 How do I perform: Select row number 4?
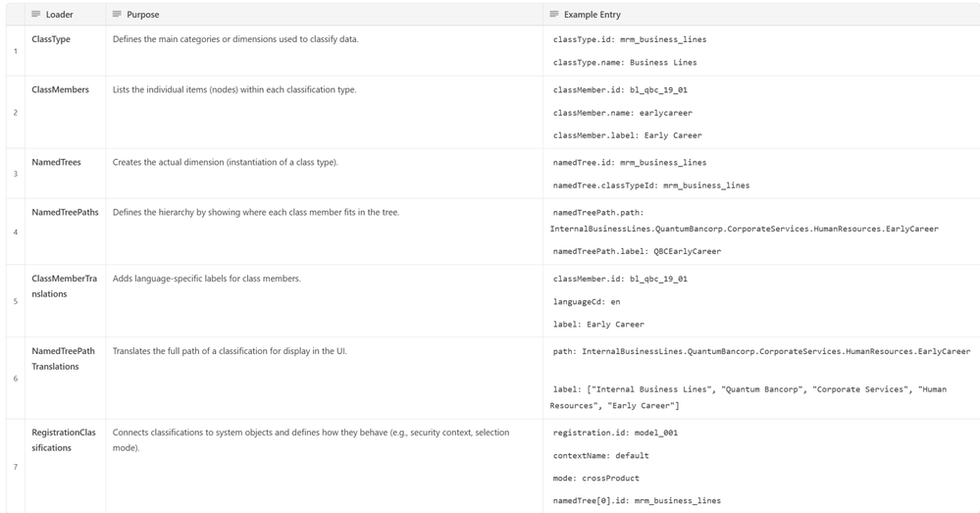(x=15, y=232)
